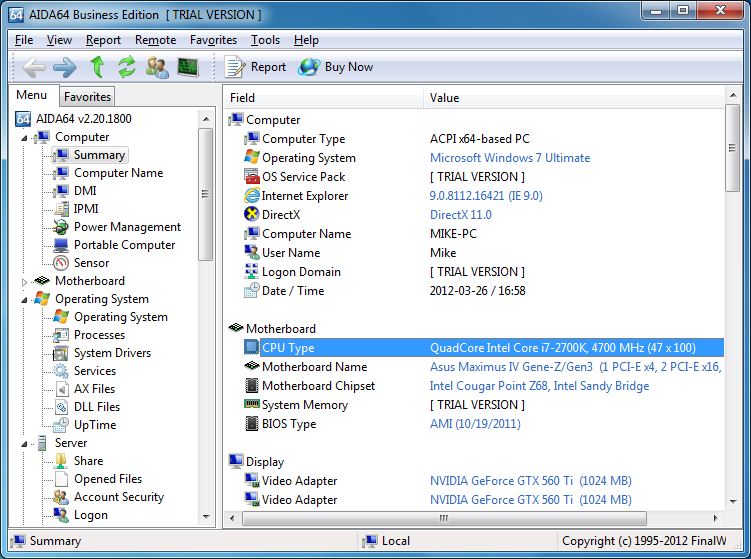Collapse the Server tree node
Viewport: 751px width, 559px height.
24,445
